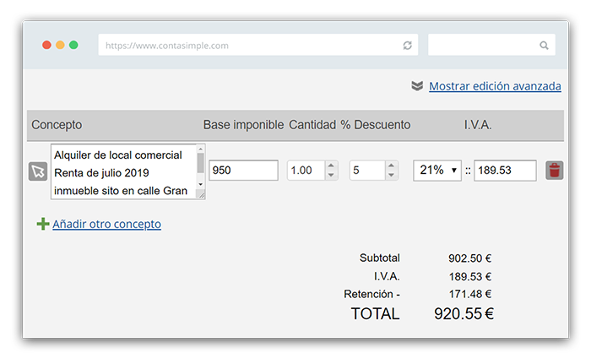The image size is (591, 364).
Task: Click the magnifier search icon
Action: coord(544,46)
